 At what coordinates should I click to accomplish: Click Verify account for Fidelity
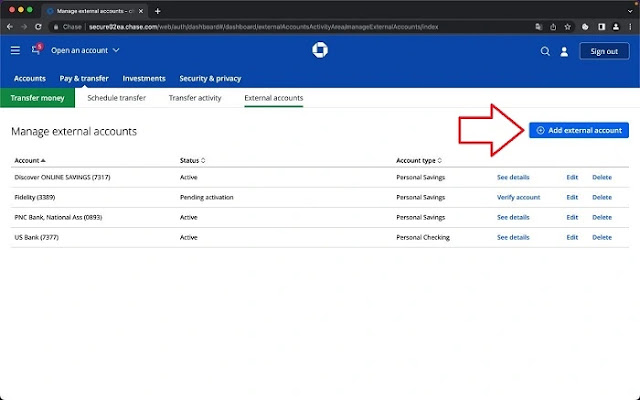518,197
